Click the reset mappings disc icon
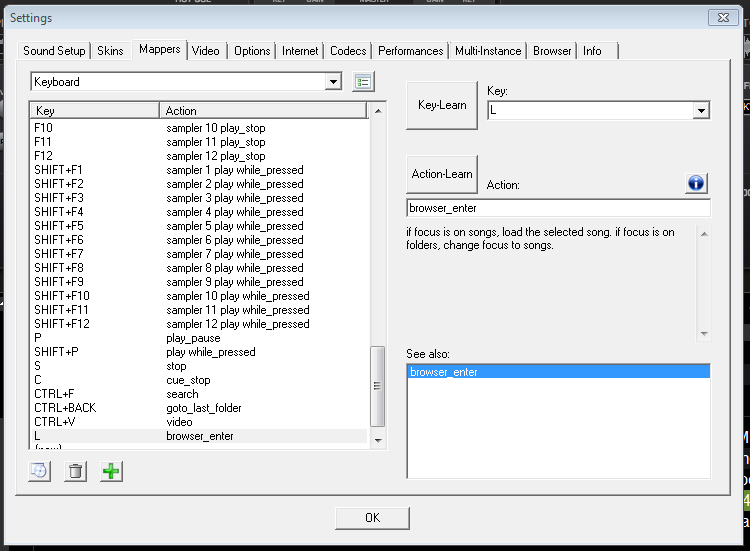 click(x=39, y=472)
